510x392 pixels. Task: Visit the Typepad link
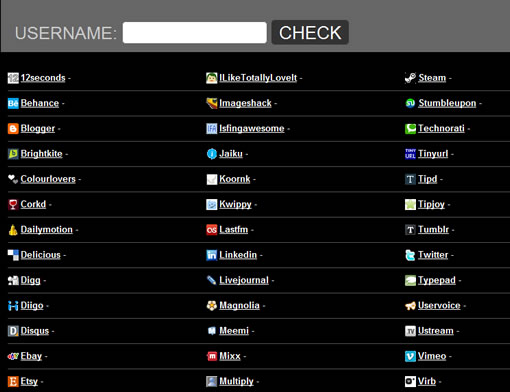pos(437,280)
